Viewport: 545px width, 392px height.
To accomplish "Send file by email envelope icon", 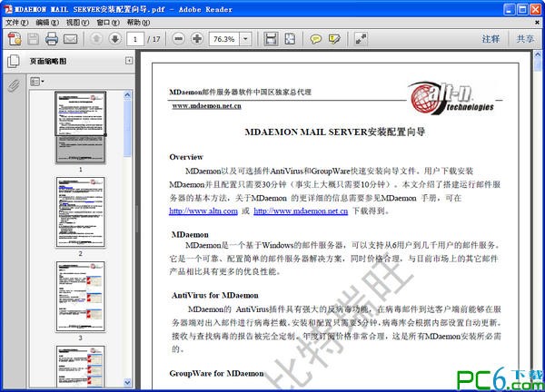I will [x=70, y=39].
